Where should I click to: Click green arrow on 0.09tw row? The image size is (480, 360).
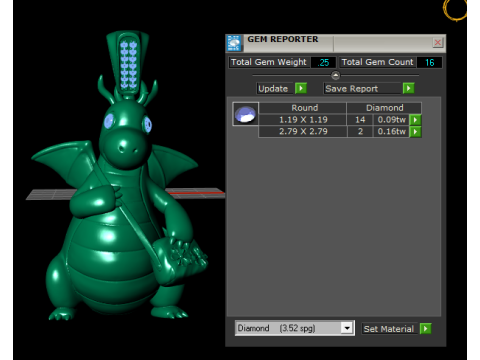(x=415, y=120)
